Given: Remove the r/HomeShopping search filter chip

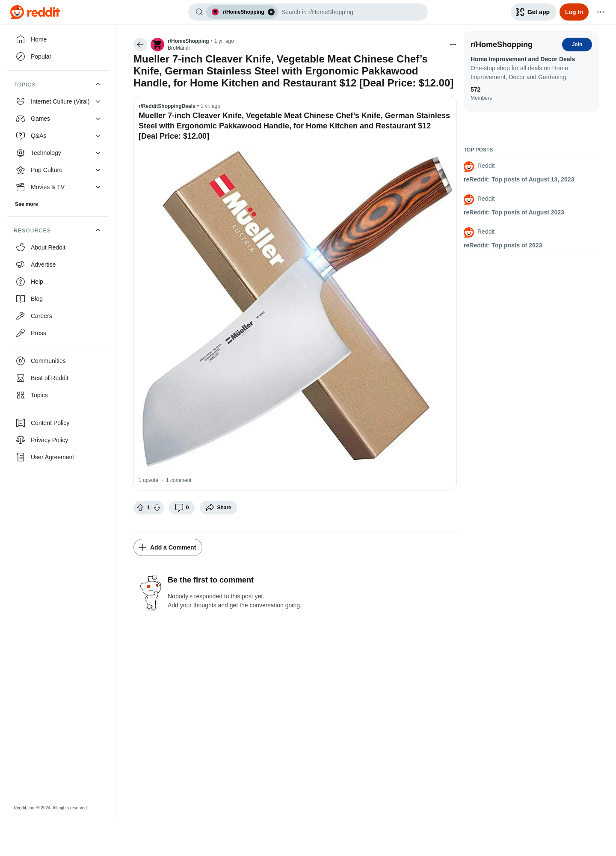Looking at the screenshot, I should click(x=271, y=12).
